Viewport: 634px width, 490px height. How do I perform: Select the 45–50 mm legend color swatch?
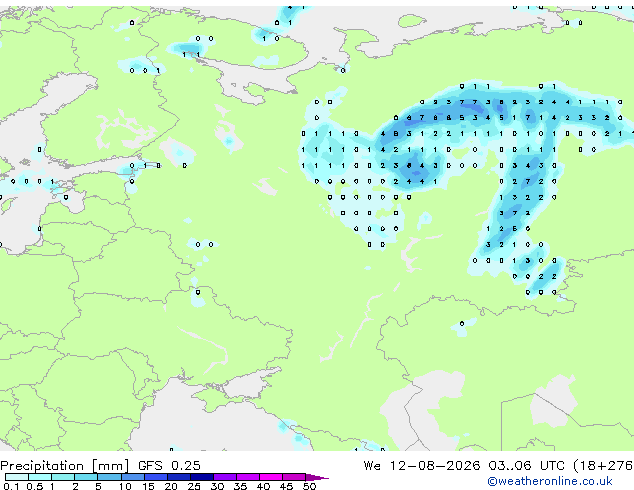pos(294,477)
